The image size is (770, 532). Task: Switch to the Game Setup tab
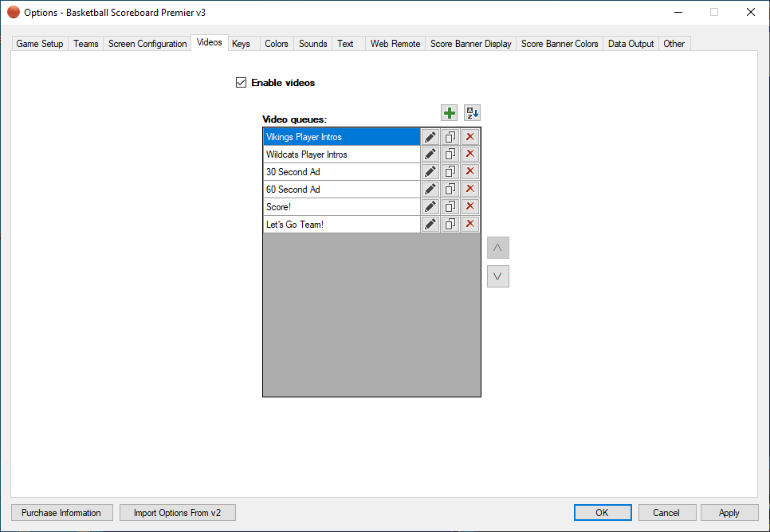[x=40, y=44]
